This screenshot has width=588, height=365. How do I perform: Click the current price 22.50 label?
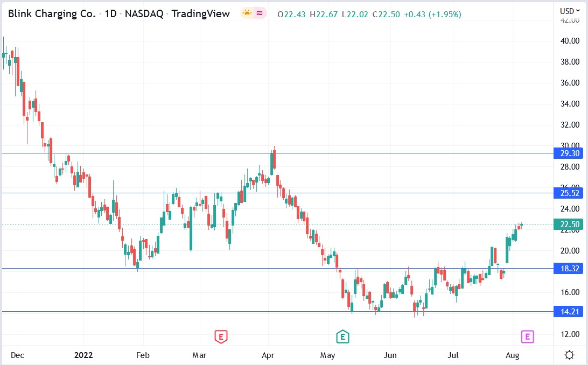click(570, 225)
